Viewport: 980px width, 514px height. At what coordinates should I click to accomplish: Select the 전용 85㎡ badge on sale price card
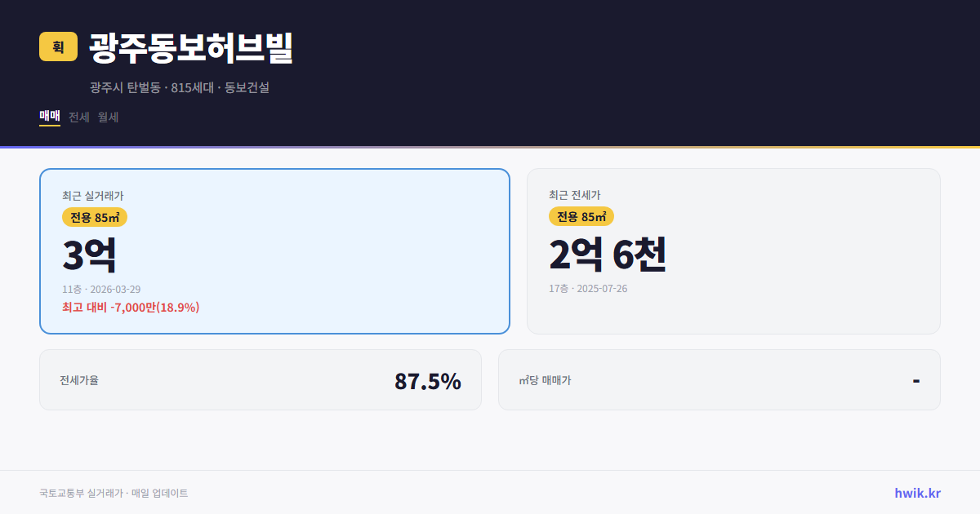(x=92, y=217)
